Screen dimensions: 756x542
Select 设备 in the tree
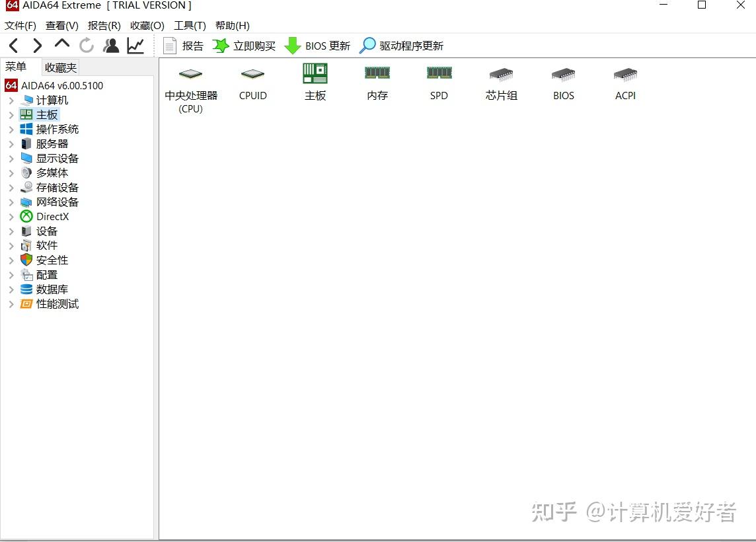coord(39,231)
